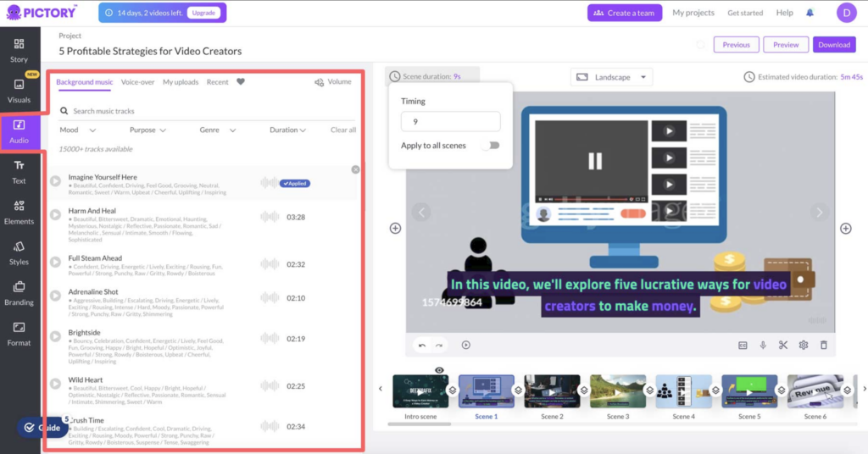Play Harm And Heal track
This screenshot has width=868, height=454.
[55, 214]
